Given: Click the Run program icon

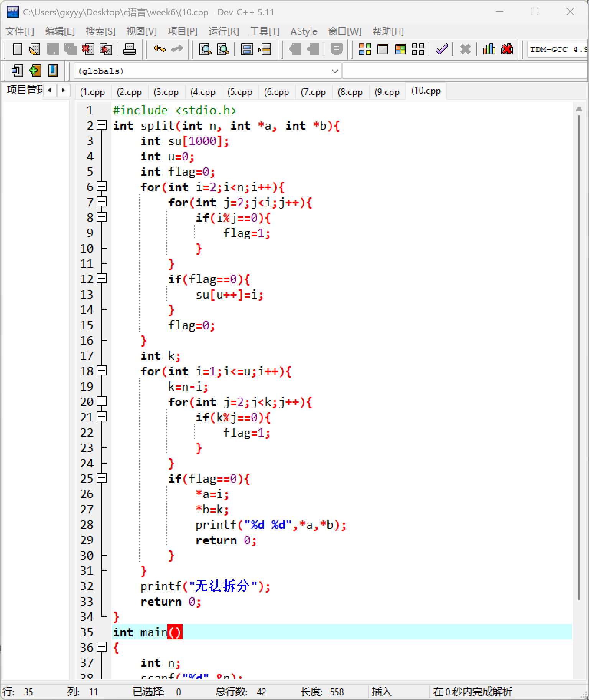Looking at the screenshot, I should pyautogui.click(x=383, y=49).
